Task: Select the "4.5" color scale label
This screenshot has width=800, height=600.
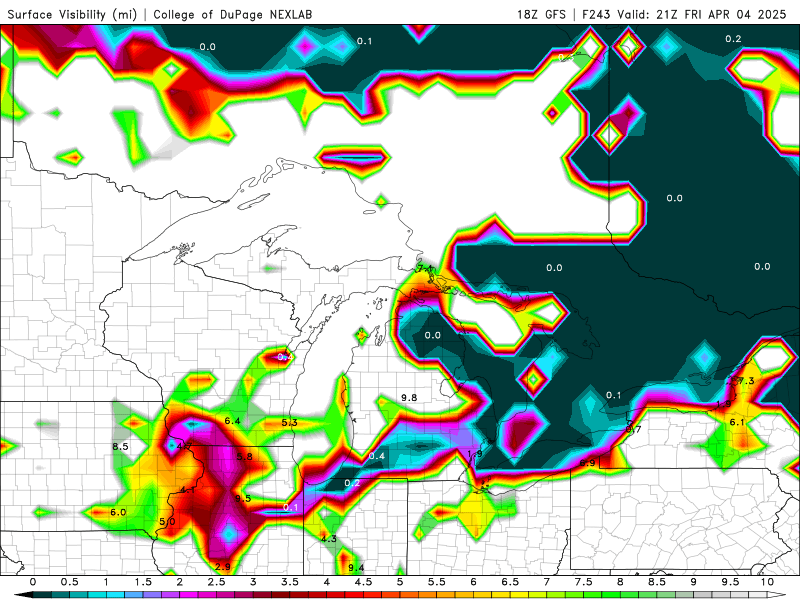Action: [363, 582]
